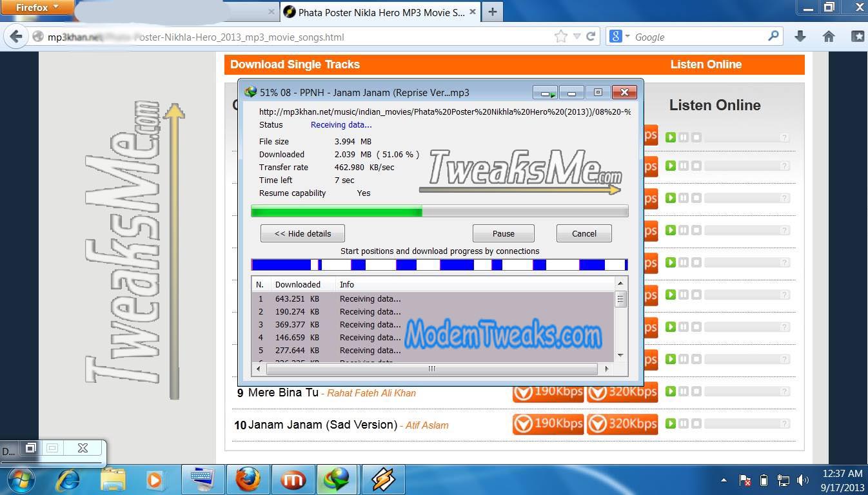The width and height of the screenshot is (868, 495).
Task: Switch to the Phata Poster Nikla Hero tab
Action: pyautogui.click(x=380, y=12)
